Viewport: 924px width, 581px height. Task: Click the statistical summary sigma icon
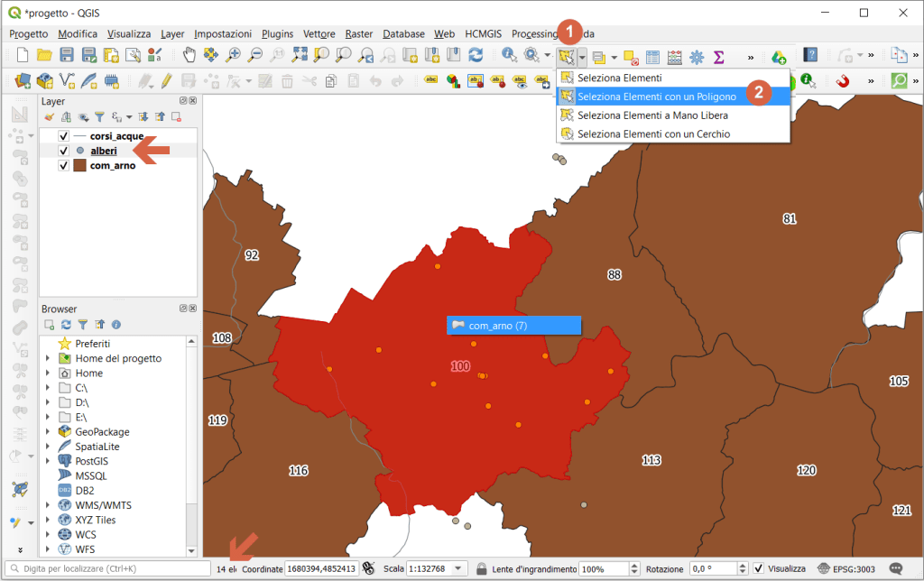(718, 57)
